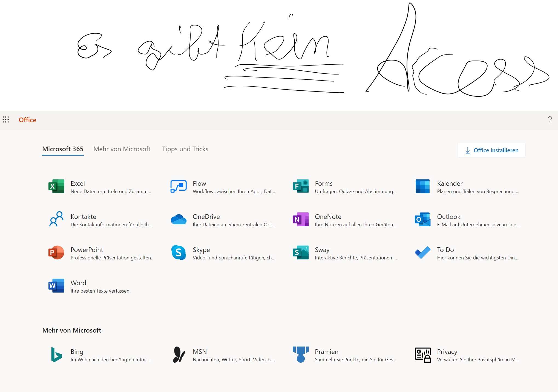This screenshot has width=558, height=392.
Task: Open the Kontakte people icon
Action: pyautogui.click(x=56, y=219)
